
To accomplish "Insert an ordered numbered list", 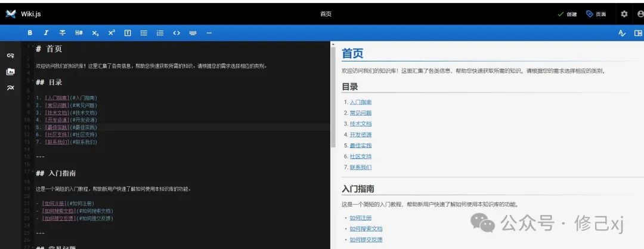I will (x=160, y=33).
